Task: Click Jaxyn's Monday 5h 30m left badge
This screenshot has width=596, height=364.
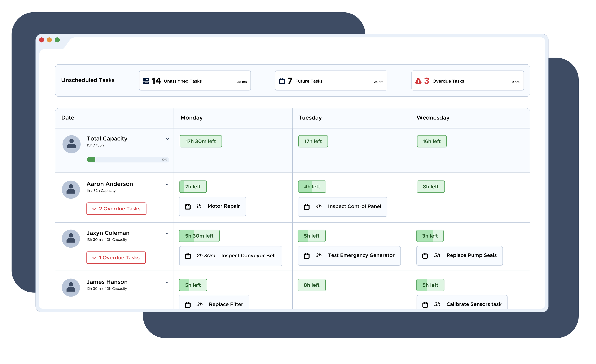Action: (x=199, y=236)
